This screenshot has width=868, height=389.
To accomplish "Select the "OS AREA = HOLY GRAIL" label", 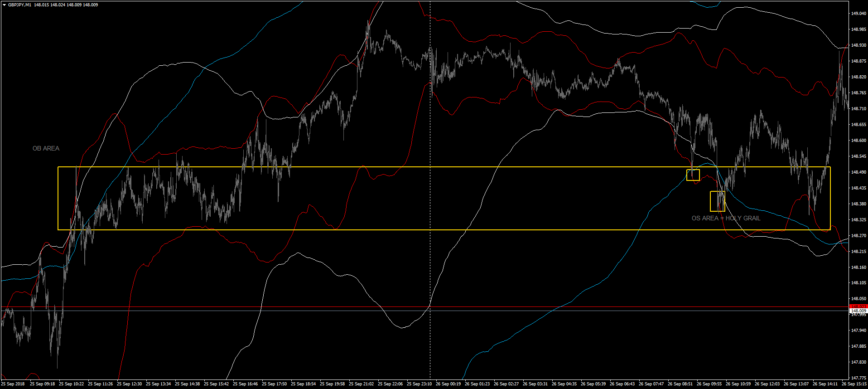I will point(726,218).
